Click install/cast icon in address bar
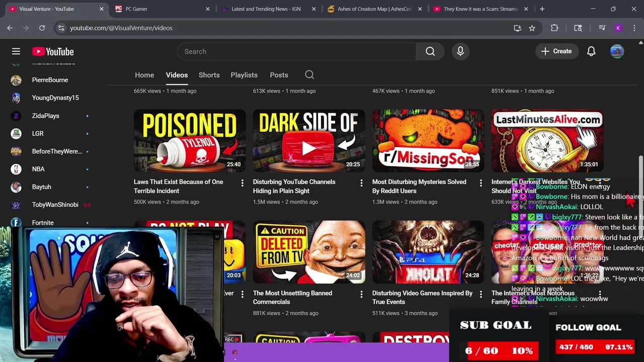 click(x=517, y=28)
